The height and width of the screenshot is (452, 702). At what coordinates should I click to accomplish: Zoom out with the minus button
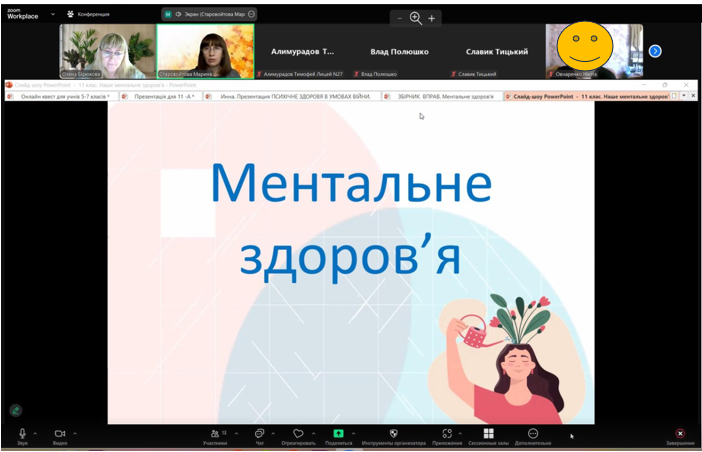click(x=399, y=18)
